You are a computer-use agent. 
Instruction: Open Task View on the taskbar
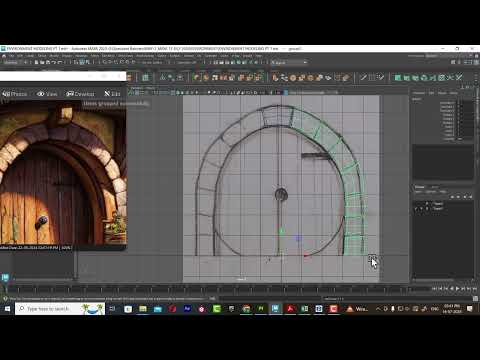pyautogui.click(x=113, y=309)
